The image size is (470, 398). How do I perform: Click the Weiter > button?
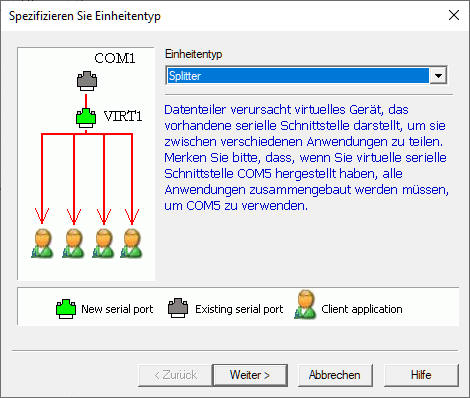tap(250, 375)
